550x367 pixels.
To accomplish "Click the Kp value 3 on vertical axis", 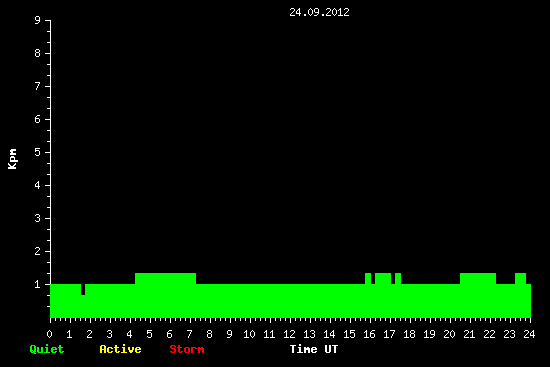I will (38, 218).
